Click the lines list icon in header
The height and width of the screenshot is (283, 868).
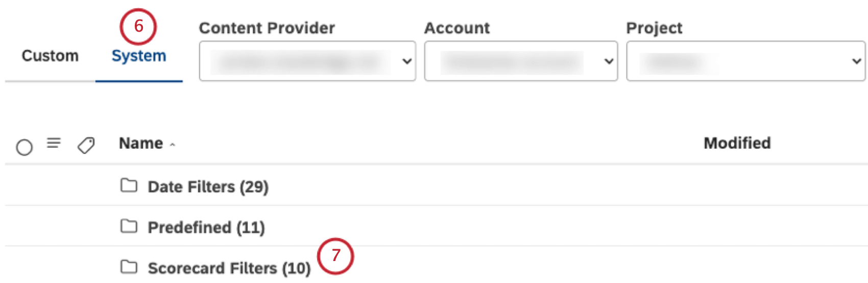54,143
